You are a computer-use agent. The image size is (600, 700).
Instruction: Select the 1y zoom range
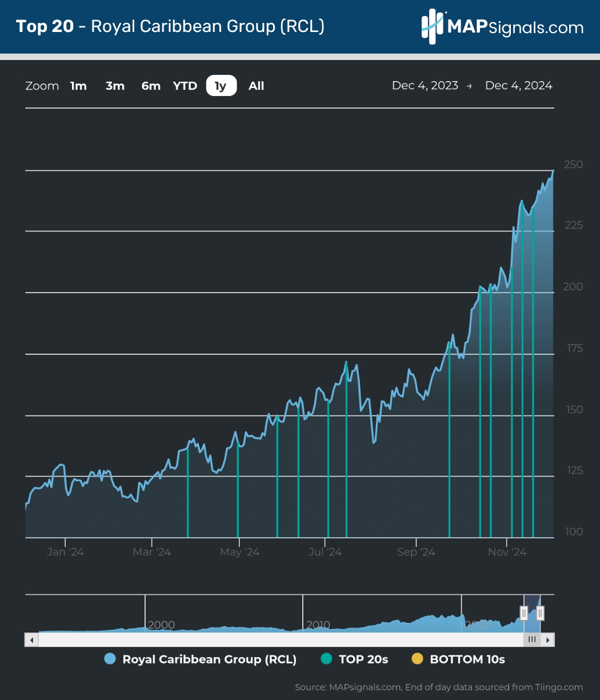(221, 86)
